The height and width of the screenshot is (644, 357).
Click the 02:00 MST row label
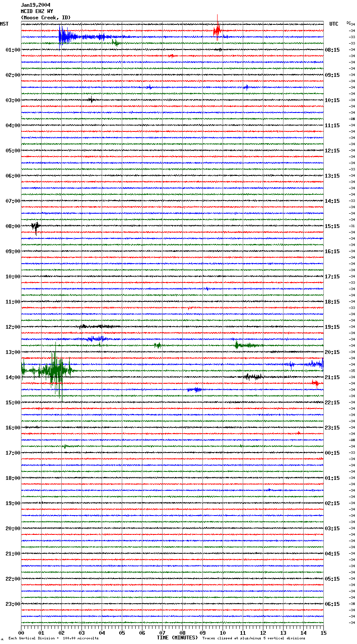tap(13, 75)
